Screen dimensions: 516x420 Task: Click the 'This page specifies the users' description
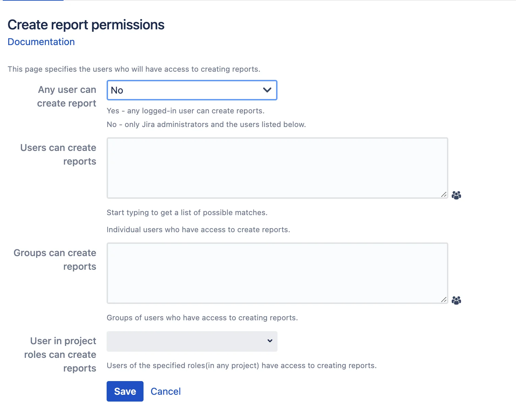pos(134,69)
